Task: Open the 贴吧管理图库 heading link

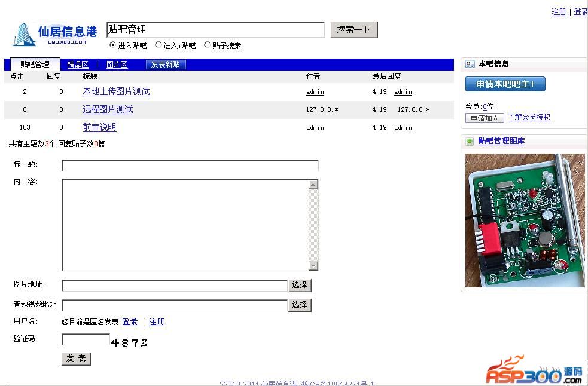Action: click(501, 141)
